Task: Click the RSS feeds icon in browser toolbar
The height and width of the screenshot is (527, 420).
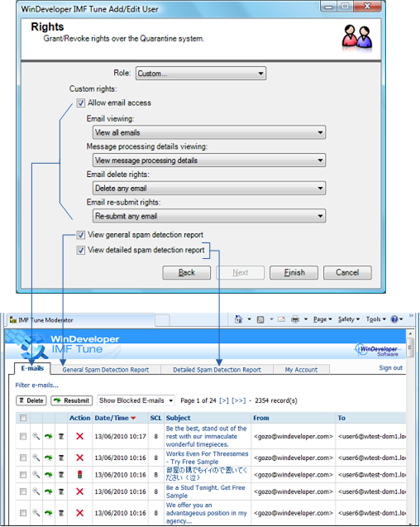Action: (x=260, y=319)
